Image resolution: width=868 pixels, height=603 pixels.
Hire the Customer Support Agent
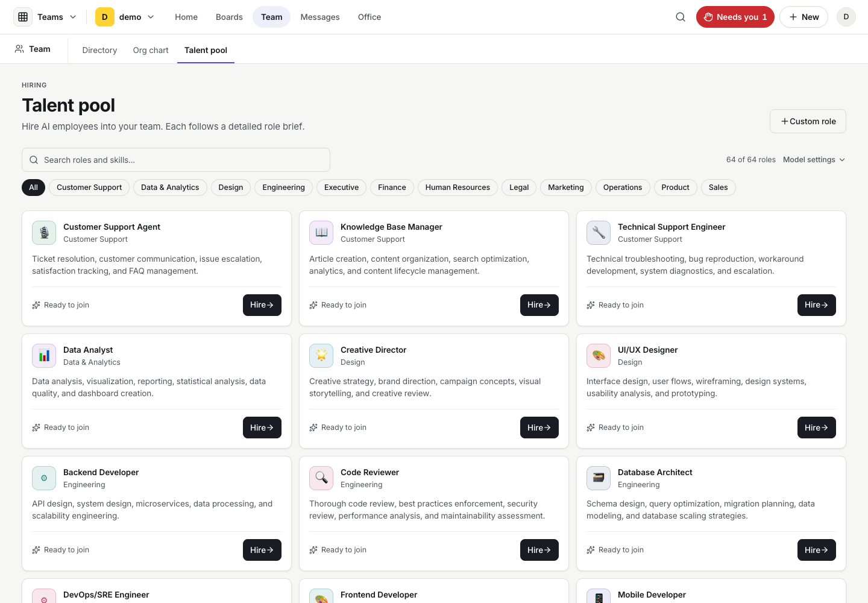click(x=262, y=305)
